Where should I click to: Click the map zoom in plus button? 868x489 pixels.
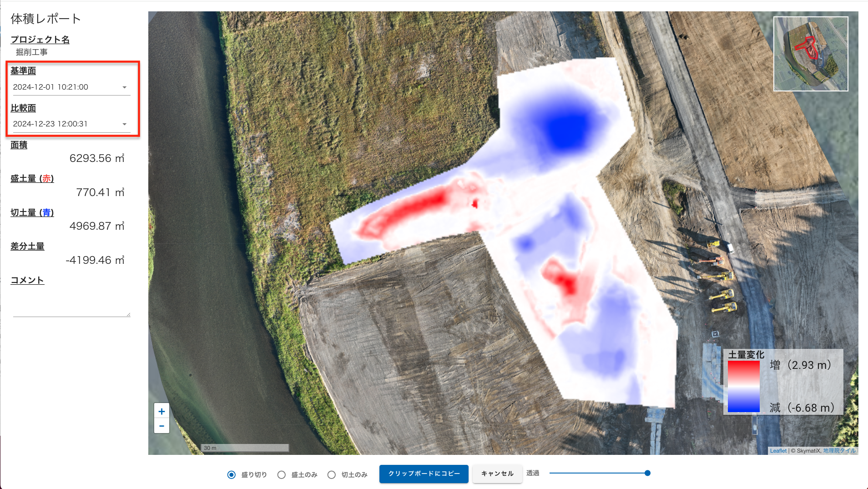pyautogui.click(x=161, y=411)
